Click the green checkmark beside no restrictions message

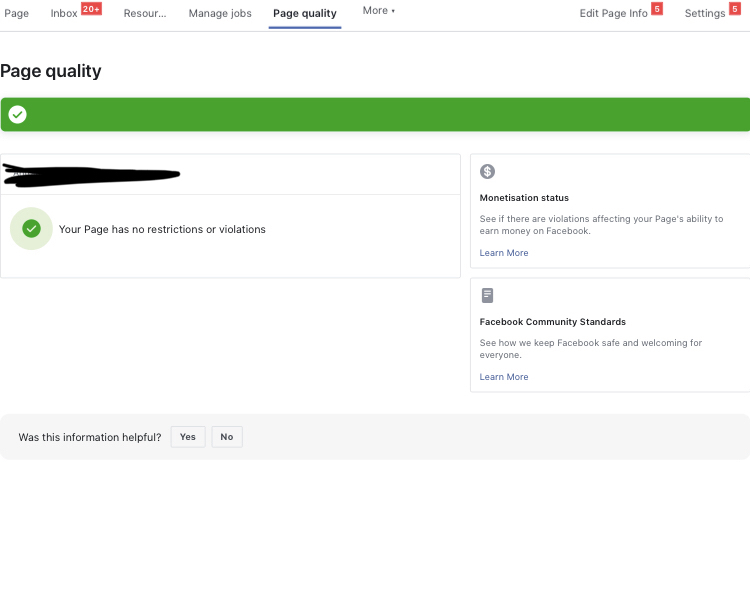coord(31,229)
